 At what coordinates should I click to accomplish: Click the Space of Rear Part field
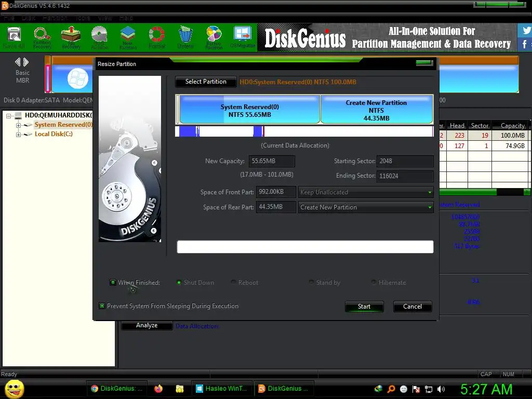pos(276,207)
